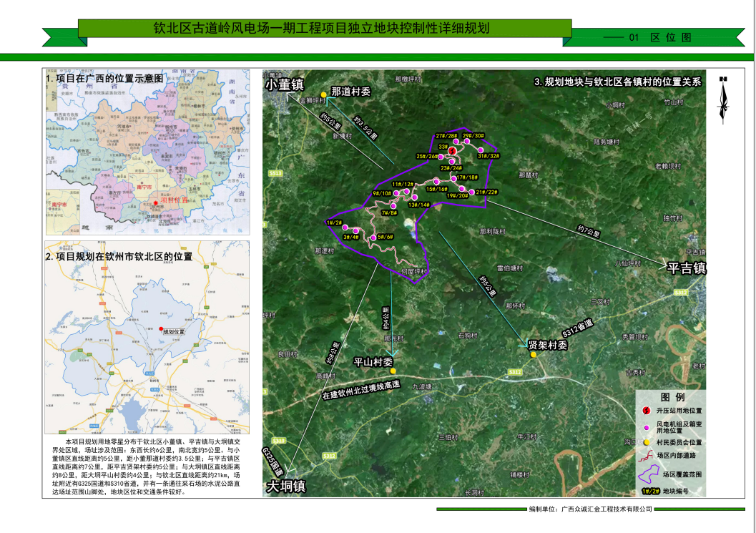Click the 平吉镇 town label

tap(685, 268)
